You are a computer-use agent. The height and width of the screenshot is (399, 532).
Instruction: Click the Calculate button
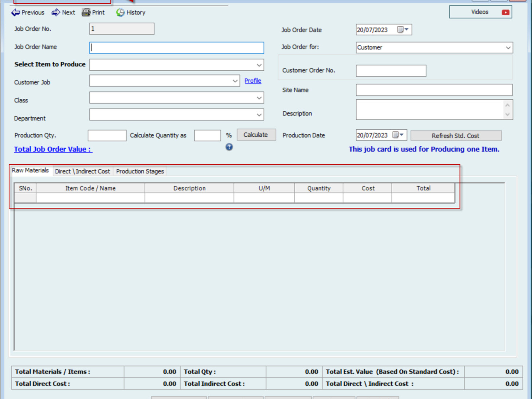[256, 135]
